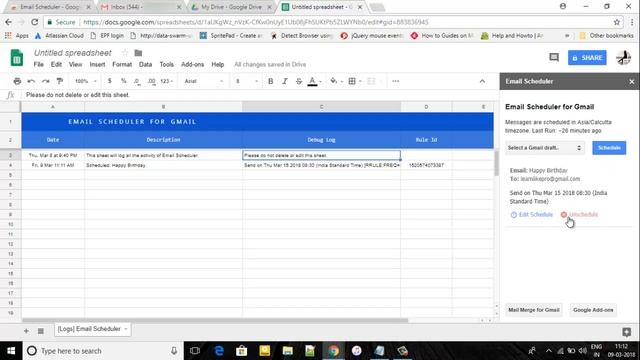Open the Logs Email Scheduler sheet tab menu

[126, 329]
